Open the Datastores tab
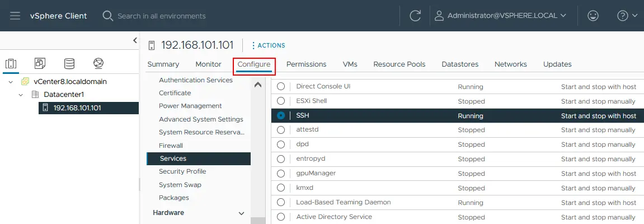Image resolution: width=644 pixels, height=224 pixels. coord(460,64)
